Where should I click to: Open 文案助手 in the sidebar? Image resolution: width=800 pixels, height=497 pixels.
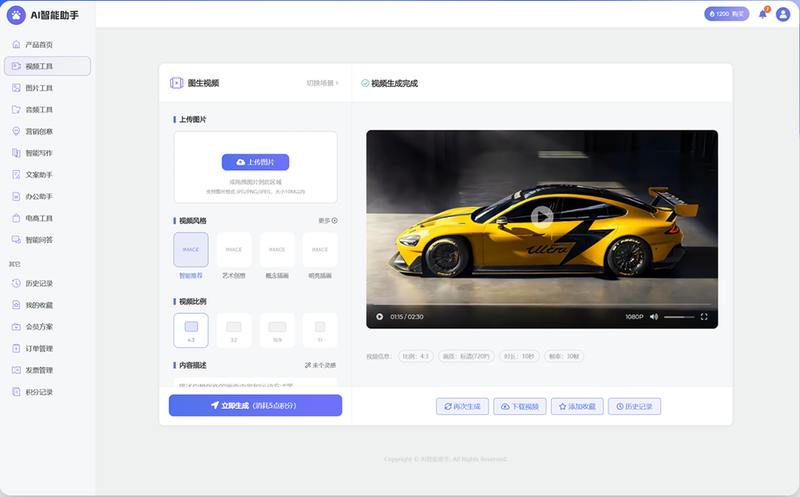(x=47, y=175)
